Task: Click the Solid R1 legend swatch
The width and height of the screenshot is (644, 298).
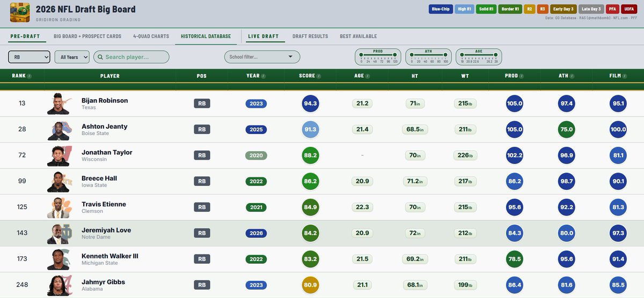Action: click(486, 9)
